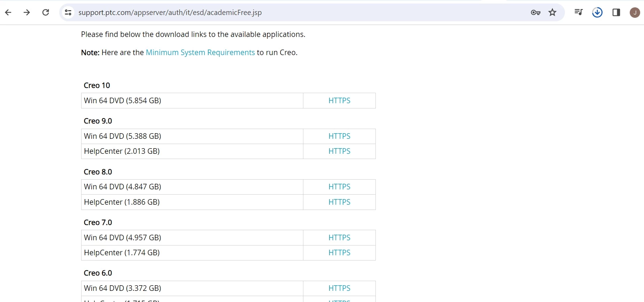This screenshot has height=302, width=644.
Task: Select the Creo 8.0 heading
Action: (x=98, y=172)
